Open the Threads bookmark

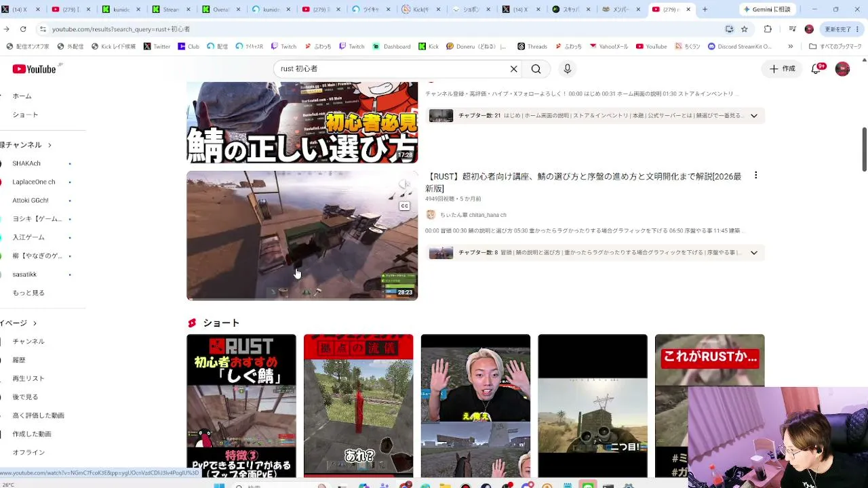532,47
